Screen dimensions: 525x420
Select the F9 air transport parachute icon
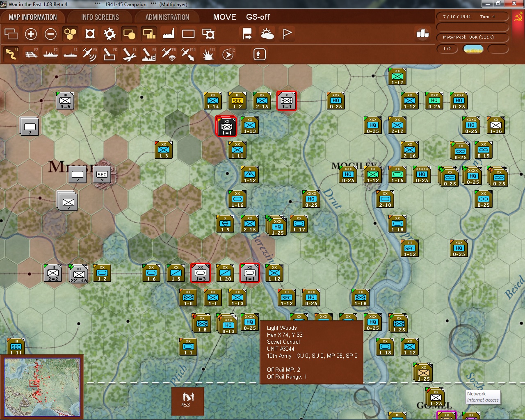(x=169, y=54)
